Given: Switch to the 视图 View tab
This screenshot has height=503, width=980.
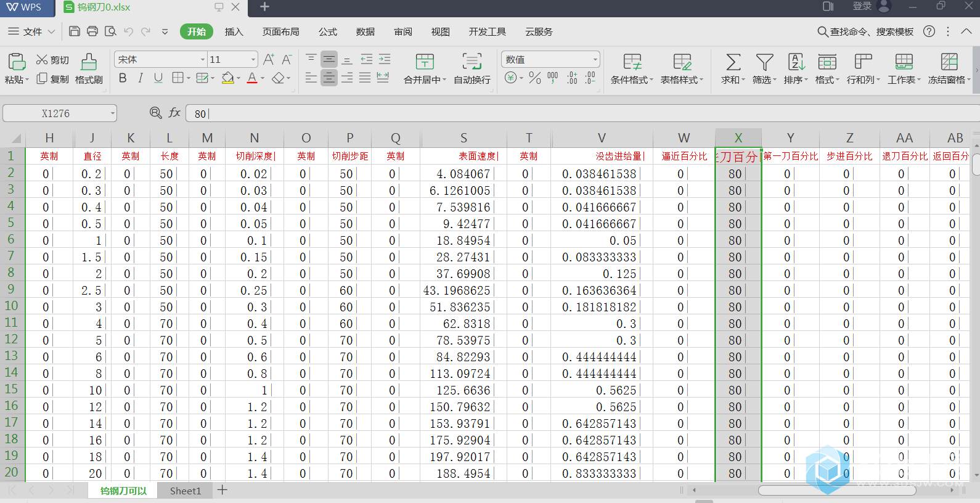Looking at the screenshot, I should coord(441,31).
